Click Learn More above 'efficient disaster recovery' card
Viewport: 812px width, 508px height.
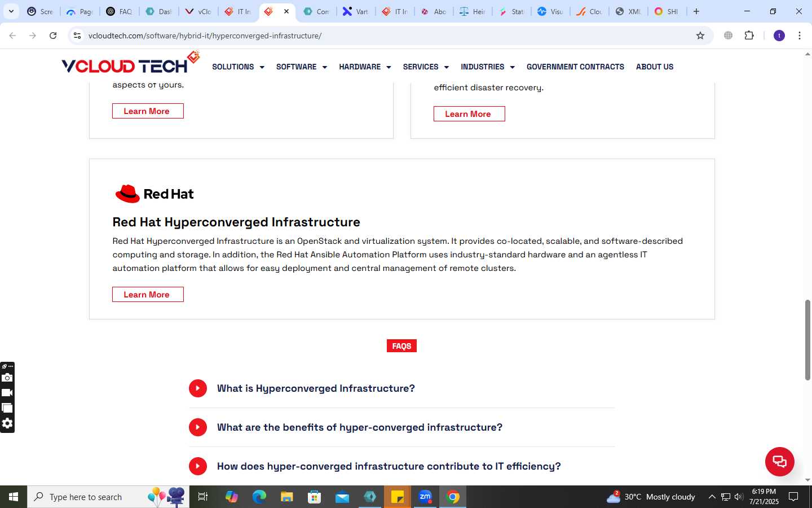coord(469,114)
